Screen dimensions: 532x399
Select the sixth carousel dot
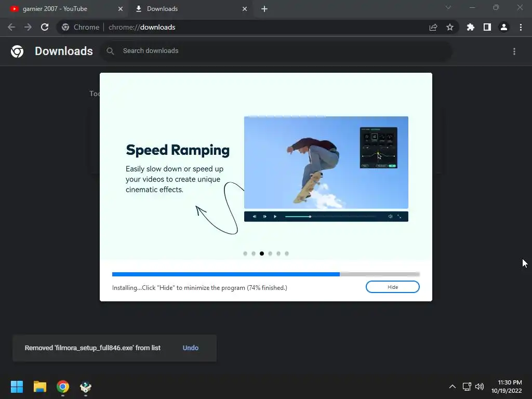pos(287,254)
